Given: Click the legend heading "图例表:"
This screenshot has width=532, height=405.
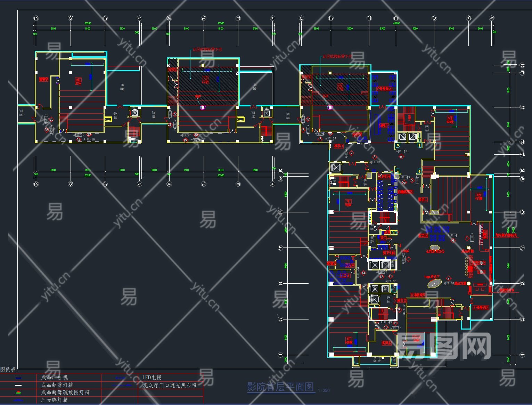Looking at the screenshot, I should pyautogui.click(x=9, y=370).
